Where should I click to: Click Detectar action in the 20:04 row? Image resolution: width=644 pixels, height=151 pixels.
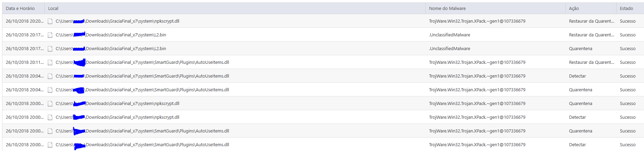(577, 76)
